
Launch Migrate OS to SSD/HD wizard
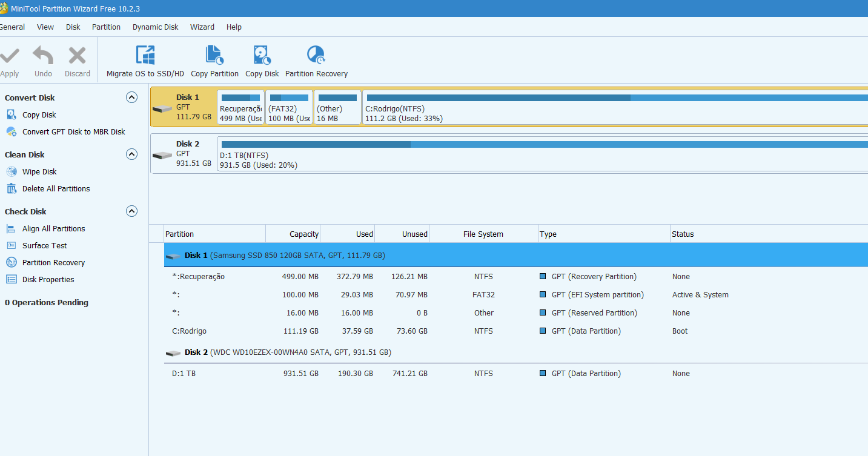(x=145, y=61)
